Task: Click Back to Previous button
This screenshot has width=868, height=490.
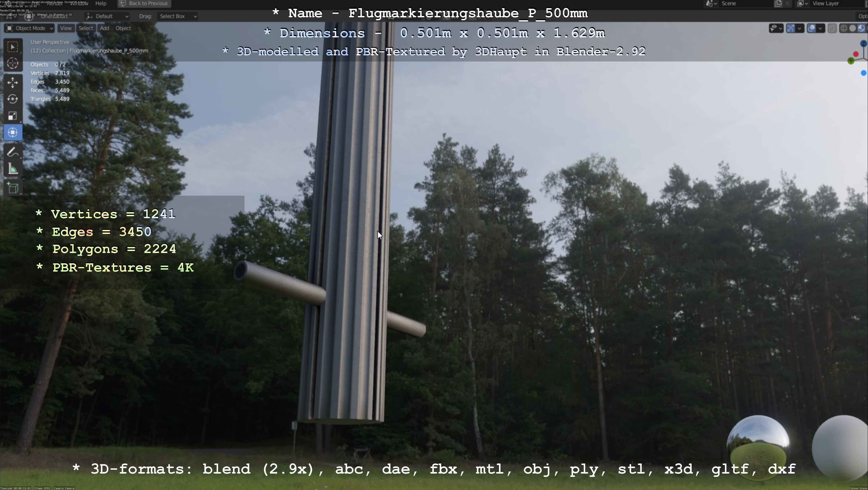Action: pos(144,4)
